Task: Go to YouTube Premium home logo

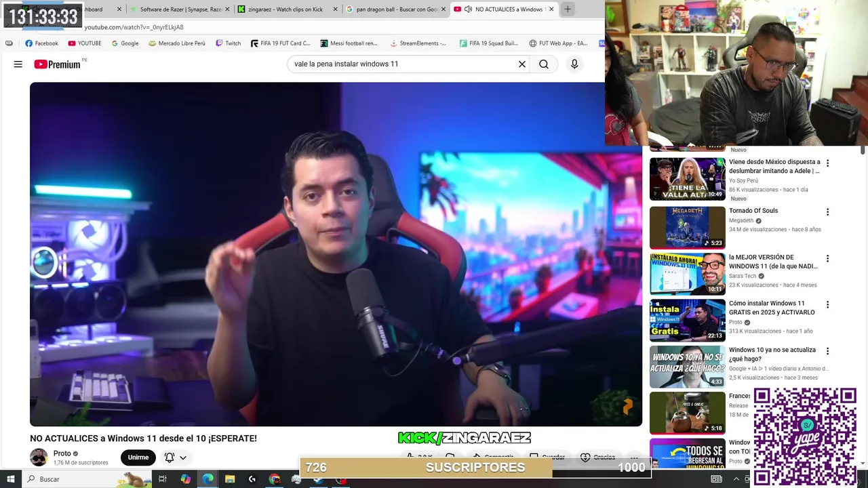Action: point(58,64)
